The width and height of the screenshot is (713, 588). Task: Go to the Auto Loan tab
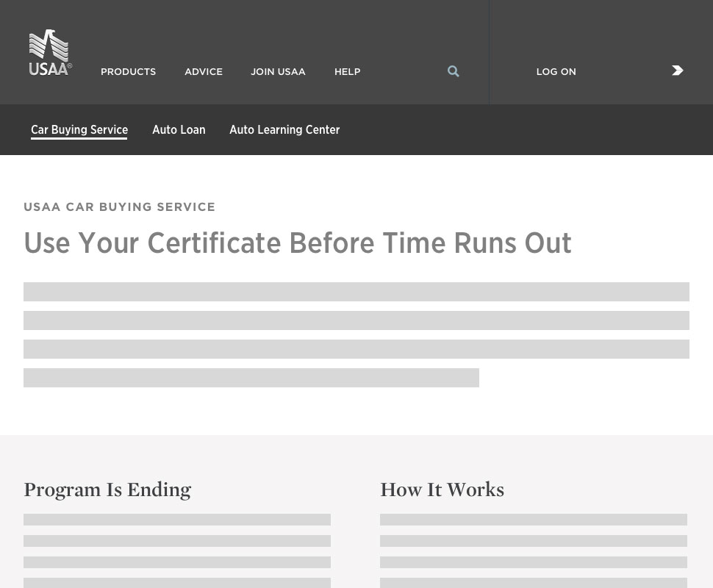179,130
